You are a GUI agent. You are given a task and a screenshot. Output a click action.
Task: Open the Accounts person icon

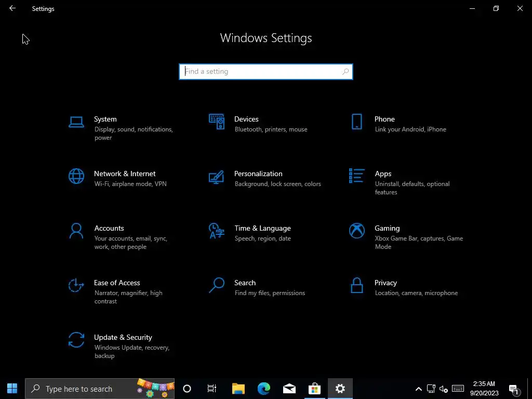point(76,231)
